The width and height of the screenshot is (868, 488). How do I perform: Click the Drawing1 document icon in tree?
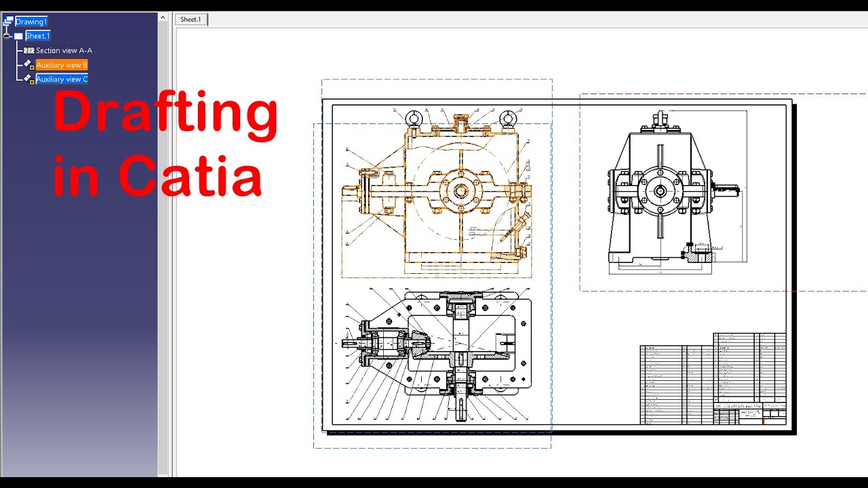coord(8,22)
